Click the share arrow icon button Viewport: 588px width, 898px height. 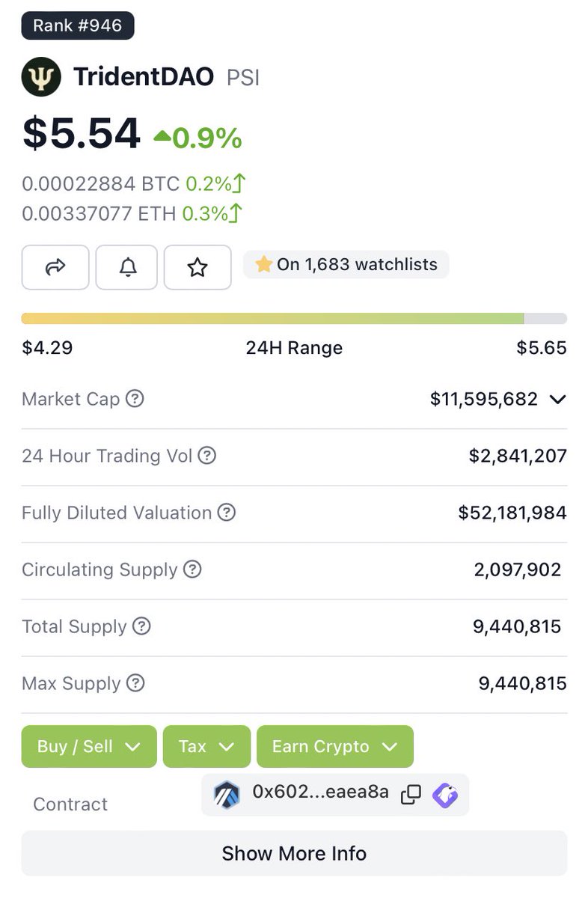tap(55, 267)
